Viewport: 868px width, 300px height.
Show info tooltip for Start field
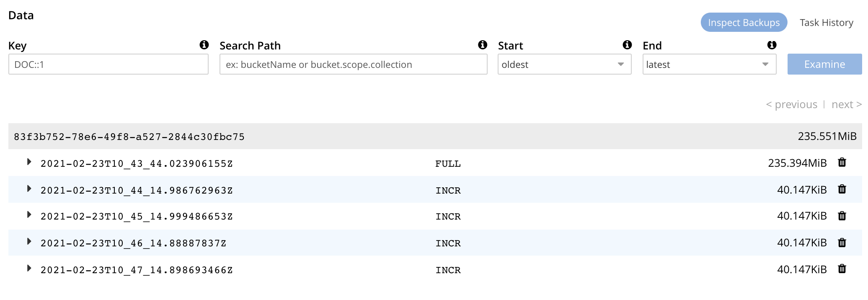click(627, 45)
